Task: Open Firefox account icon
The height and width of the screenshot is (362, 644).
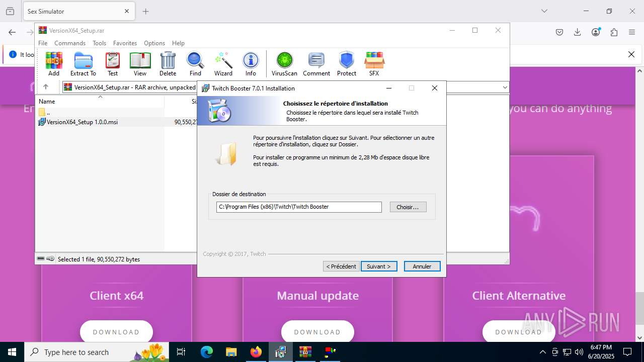Action: coord(596,32)
